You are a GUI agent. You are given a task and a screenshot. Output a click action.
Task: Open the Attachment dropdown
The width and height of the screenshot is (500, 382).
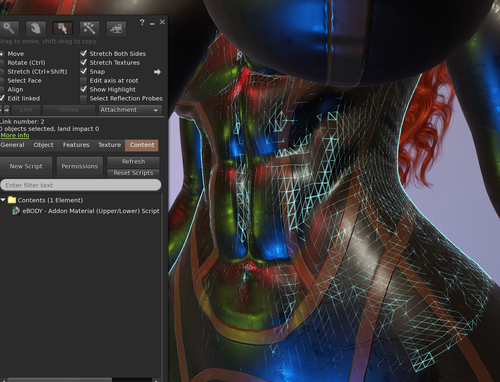click(x=130, y=110)
